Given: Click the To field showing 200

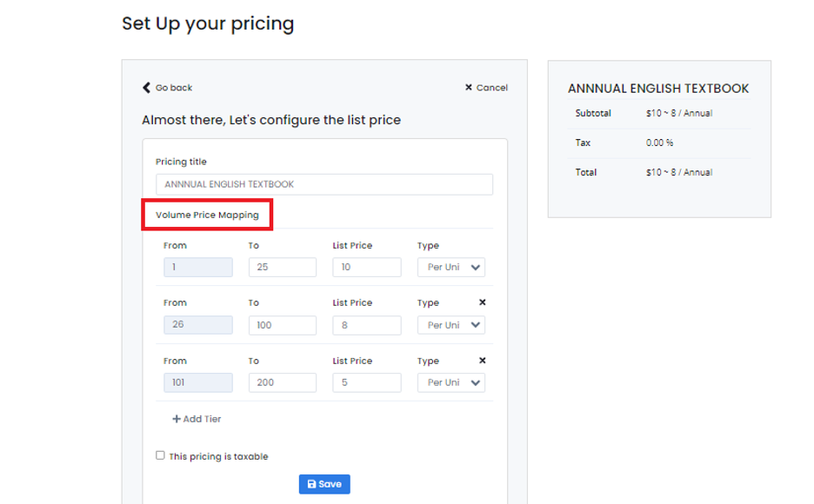Looking at the screenshot, I should (x=283, y=382).
